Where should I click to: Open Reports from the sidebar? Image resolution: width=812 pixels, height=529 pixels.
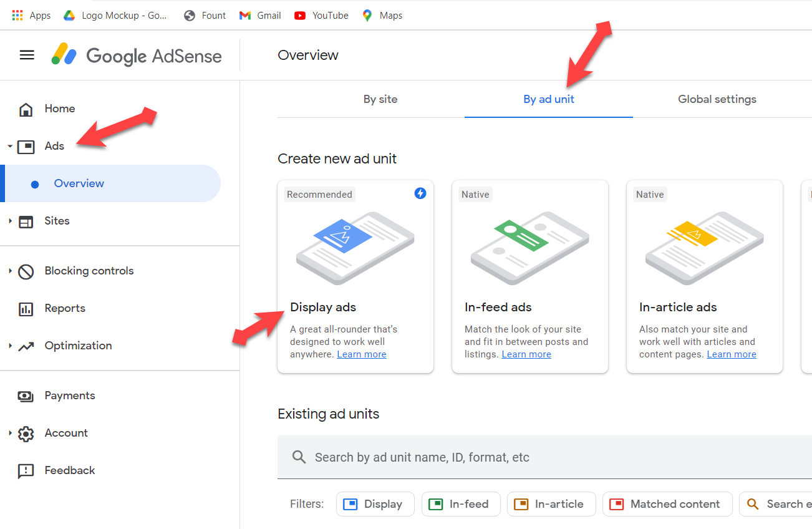click(x=64, y=308)
